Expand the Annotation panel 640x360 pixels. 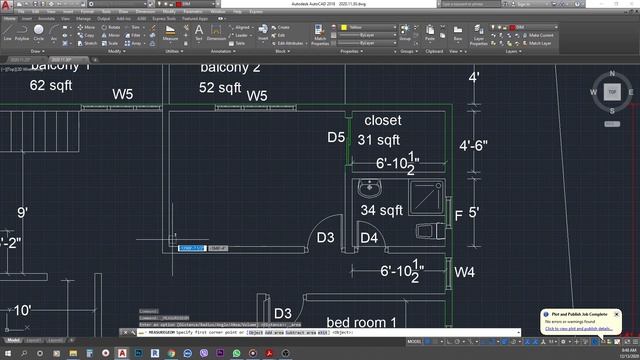223,51
